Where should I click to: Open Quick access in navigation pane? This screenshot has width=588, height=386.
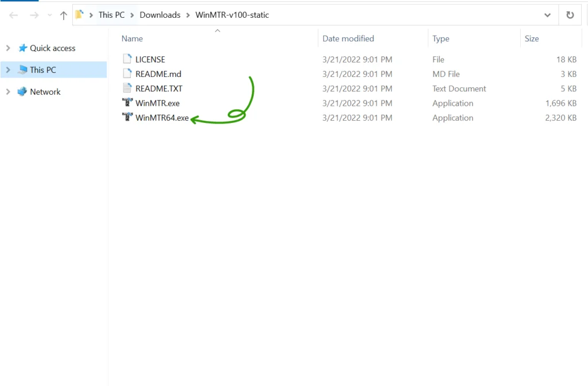pos(52,48)
